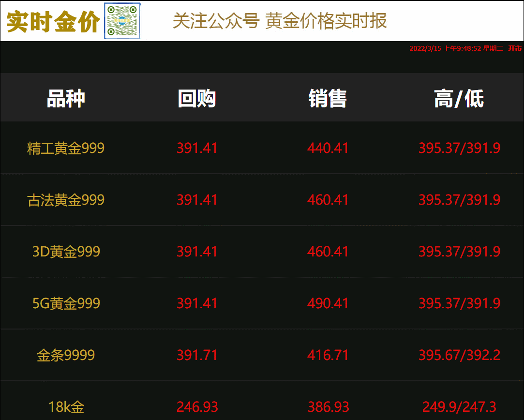Select the 品种 column header

pos(66,99)
